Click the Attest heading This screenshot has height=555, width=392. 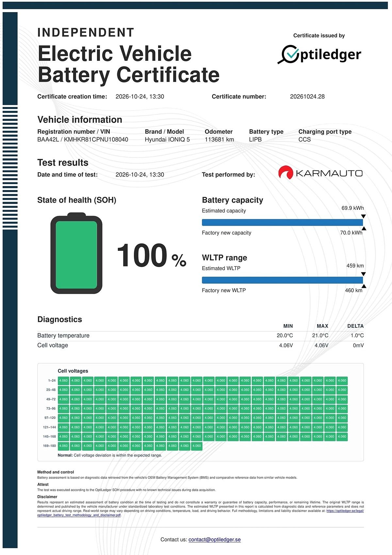point(43,485)
